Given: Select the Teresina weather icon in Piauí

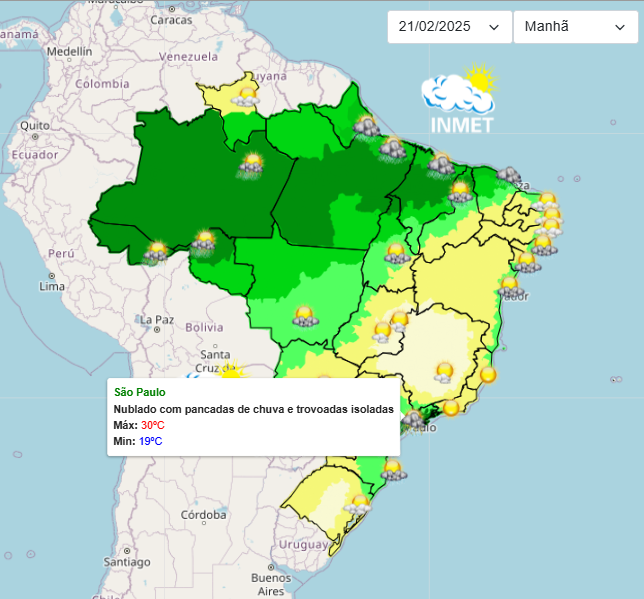Looking at the screenshot, I should (x=460, y=193).
